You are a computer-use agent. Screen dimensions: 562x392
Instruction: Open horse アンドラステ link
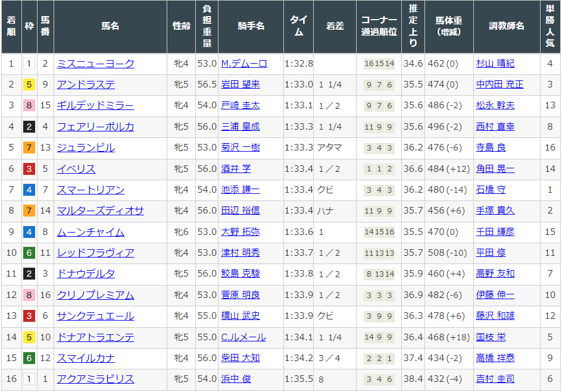[x=86, y=84]
